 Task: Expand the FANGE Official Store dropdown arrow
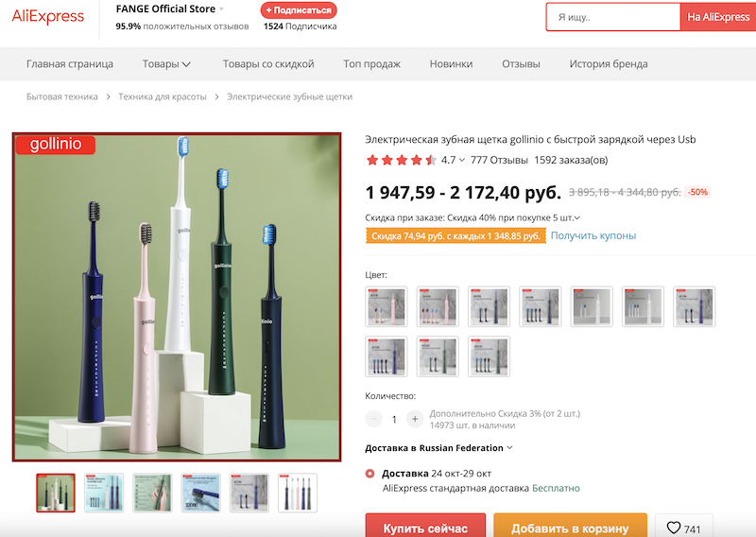point(222,9)
